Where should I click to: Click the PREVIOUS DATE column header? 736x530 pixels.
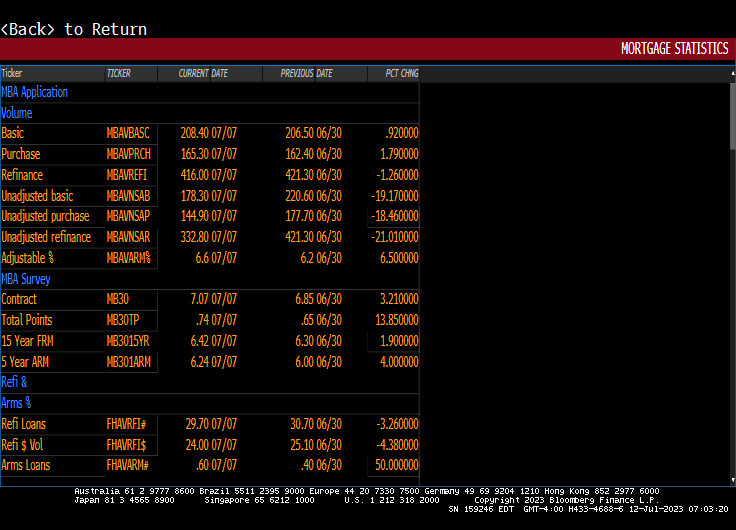306,73
